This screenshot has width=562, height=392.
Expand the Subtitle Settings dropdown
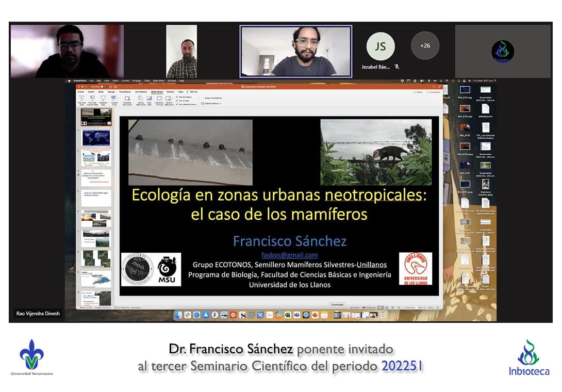click(x=212, y=103)
